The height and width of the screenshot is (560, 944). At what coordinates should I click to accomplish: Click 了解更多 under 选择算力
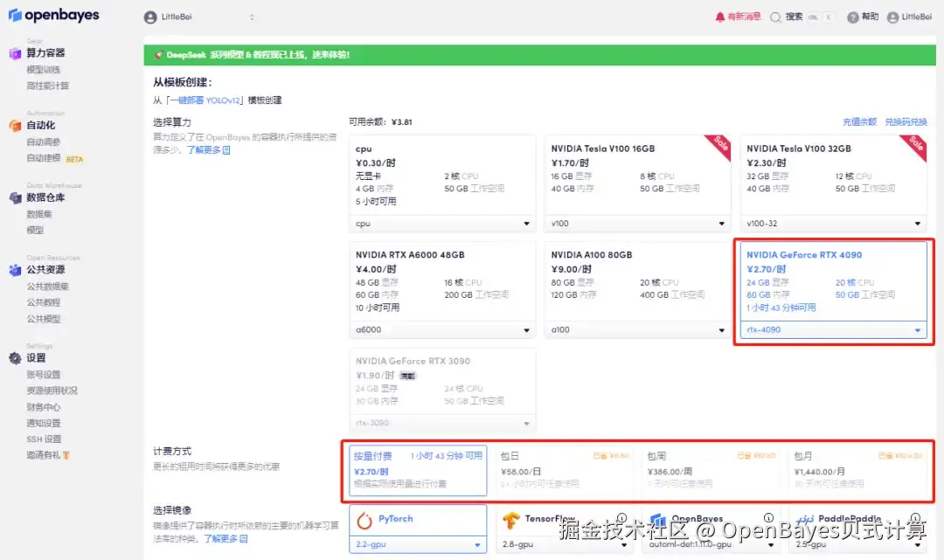tap(208, 149)
